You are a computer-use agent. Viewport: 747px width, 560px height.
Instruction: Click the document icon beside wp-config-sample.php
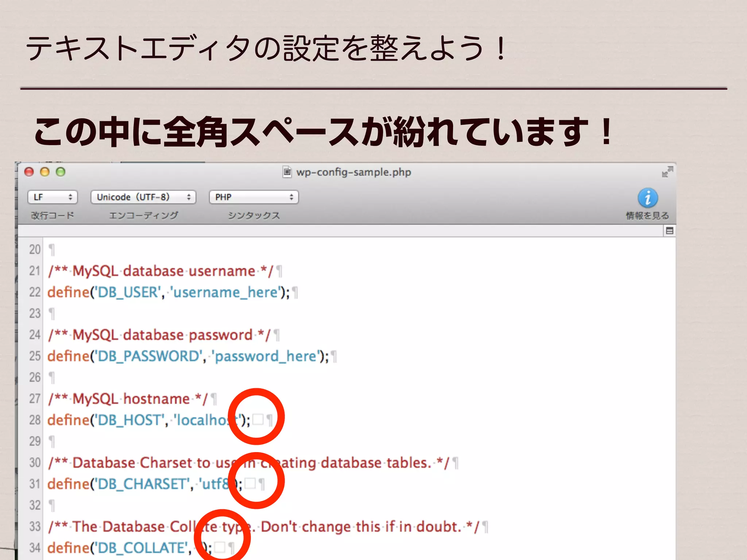tap(287, 172)
